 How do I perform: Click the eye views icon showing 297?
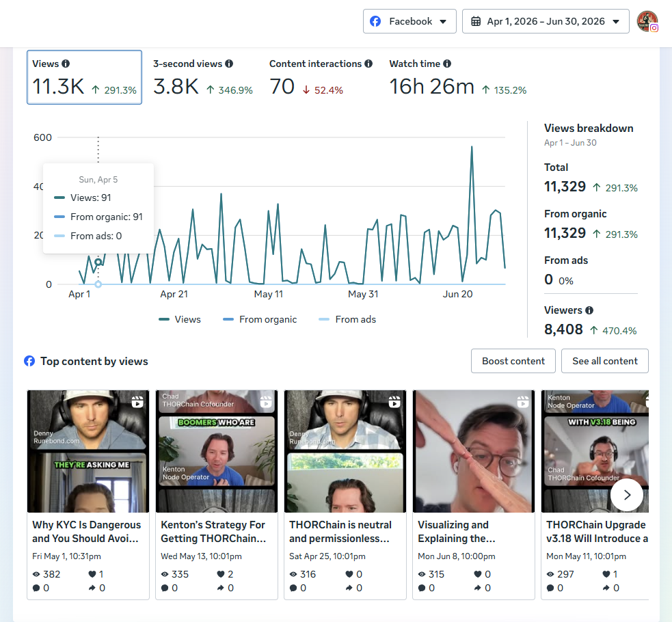coord(550,574)
